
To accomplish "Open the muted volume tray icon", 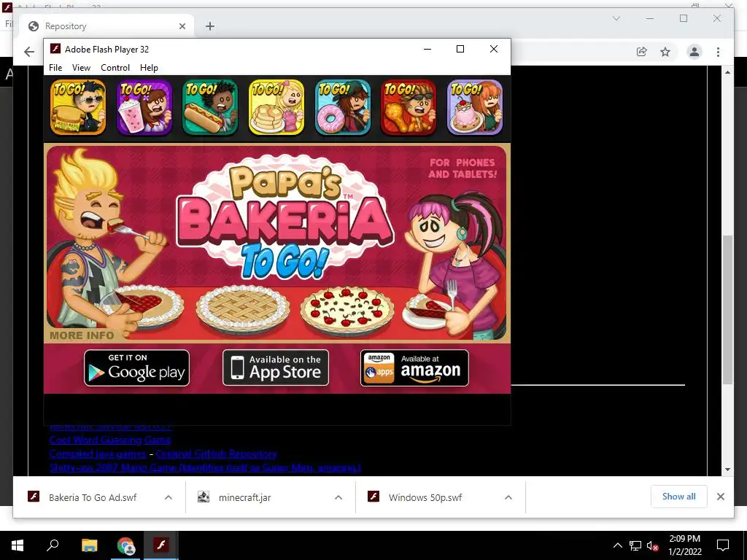I will tap(653, 545).
